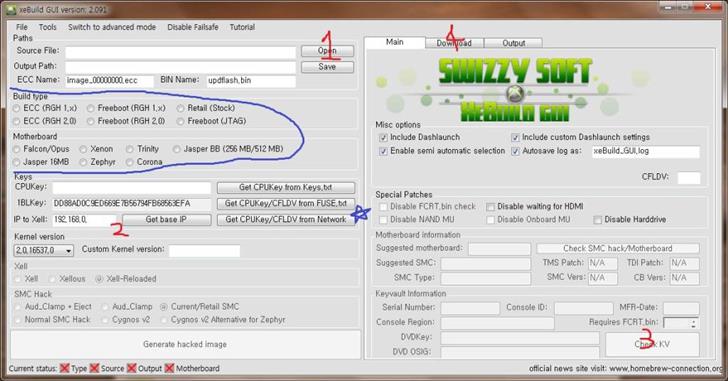728x381 pixels.
Task: Click Get CPUKey/CFLDV from Network button
Action: [x=286, y=220]
